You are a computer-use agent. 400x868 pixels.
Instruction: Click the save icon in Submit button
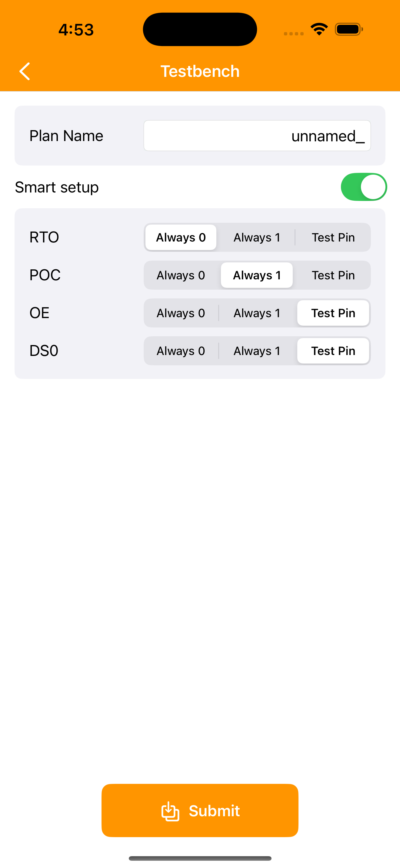(x=170, y=811)
